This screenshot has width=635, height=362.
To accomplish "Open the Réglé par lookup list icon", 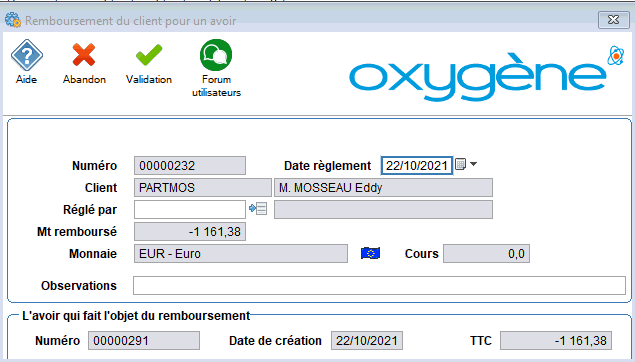I will (x=258, y=209).
